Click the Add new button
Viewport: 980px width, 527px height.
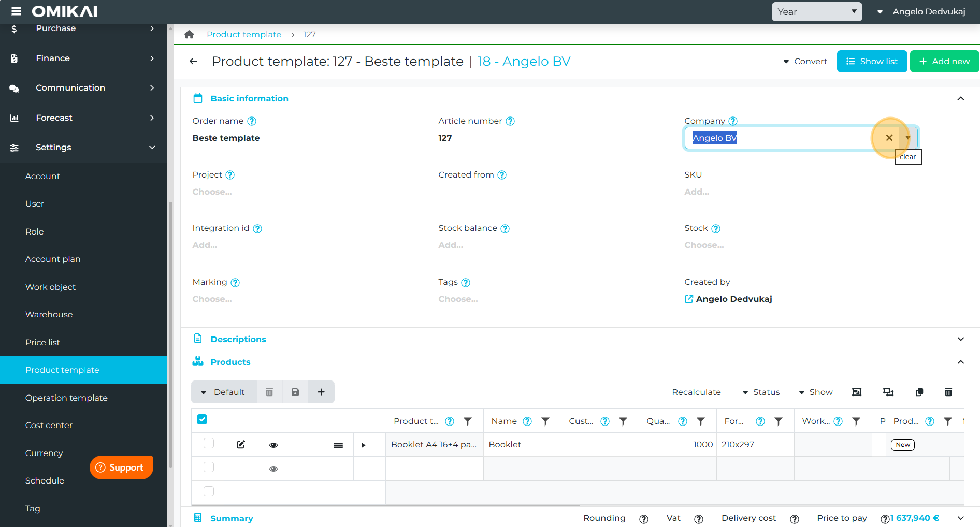pos(944,61)
